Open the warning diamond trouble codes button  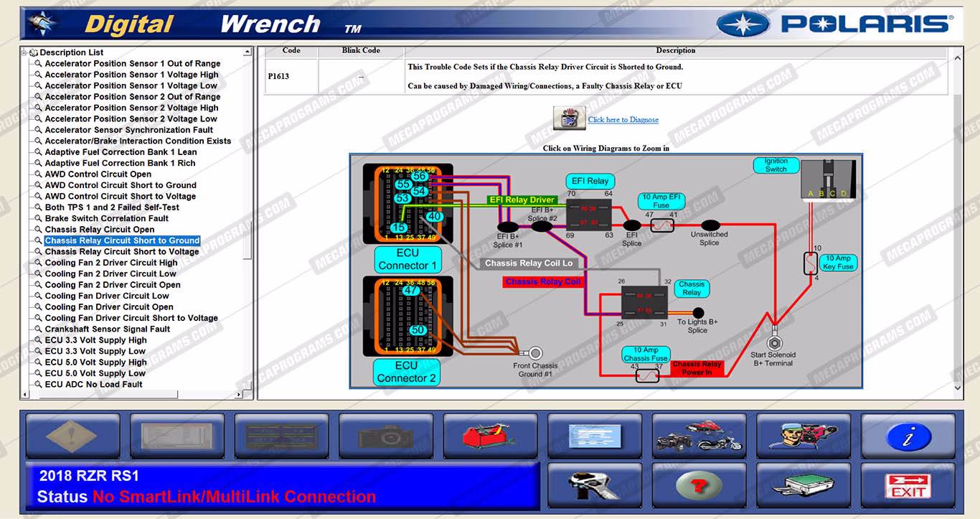click(72, 436)
